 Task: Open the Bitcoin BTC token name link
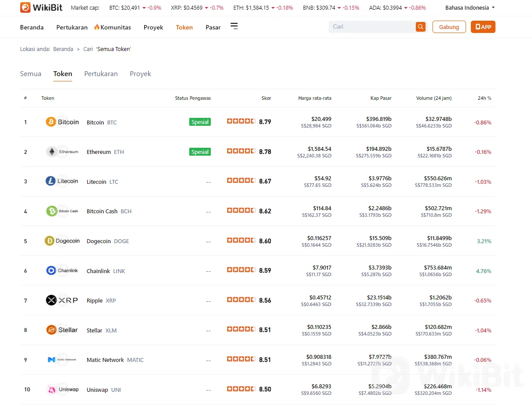(x=102, y=122)
